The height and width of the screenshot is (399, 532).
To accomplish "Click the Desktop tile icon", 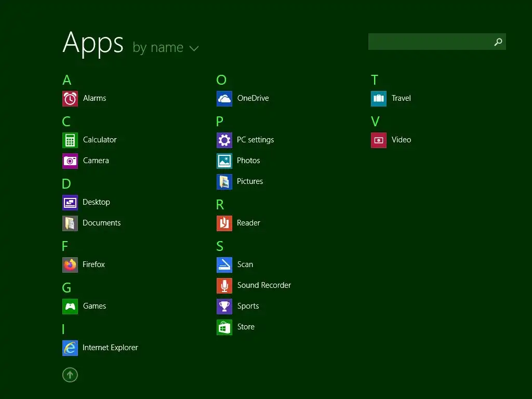I will [x=70, y=203].
